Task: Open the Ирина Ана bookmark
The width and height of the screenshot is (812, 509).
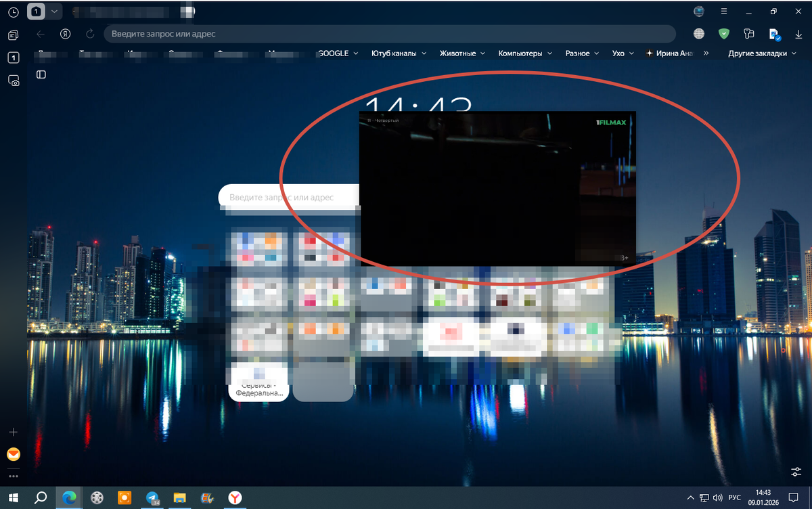Action: (669, 53)
